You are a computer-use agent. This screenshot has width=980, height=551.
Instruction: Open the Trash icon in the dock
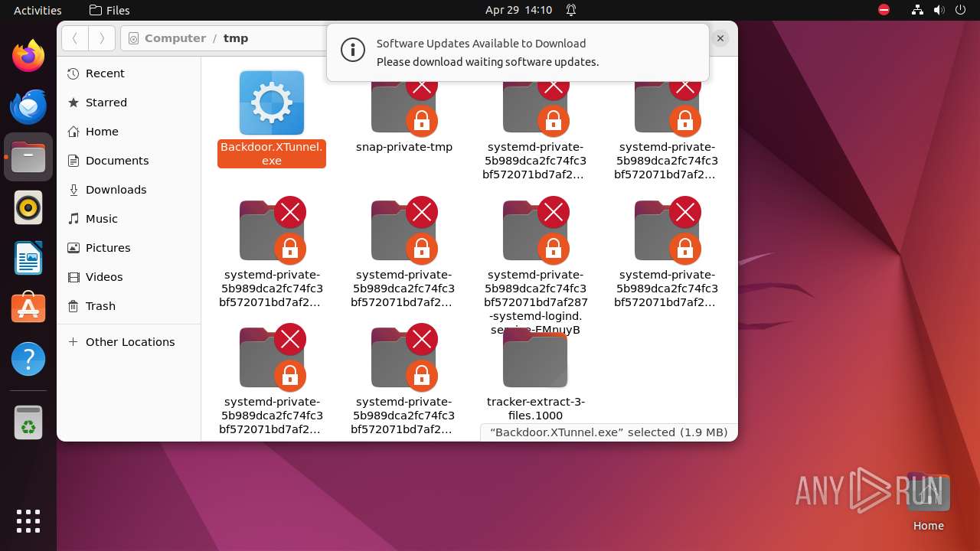point(28,422)
